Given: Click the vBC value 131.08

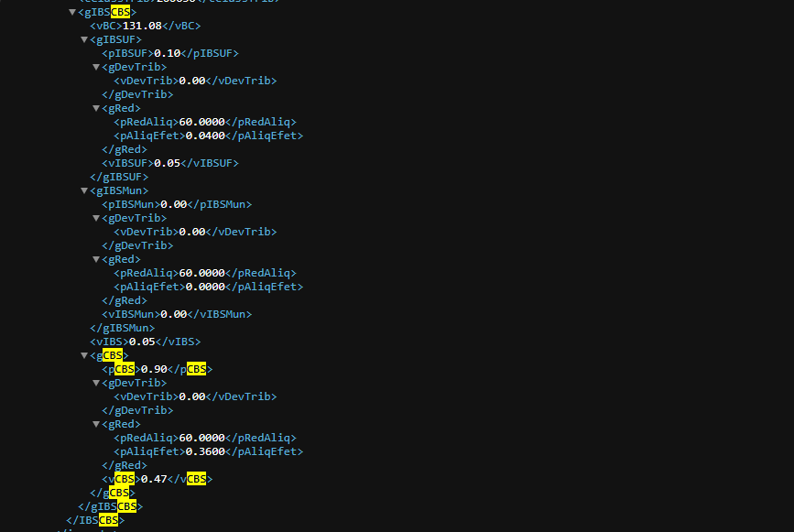Looking at the screenshot, I should (141, 26).
